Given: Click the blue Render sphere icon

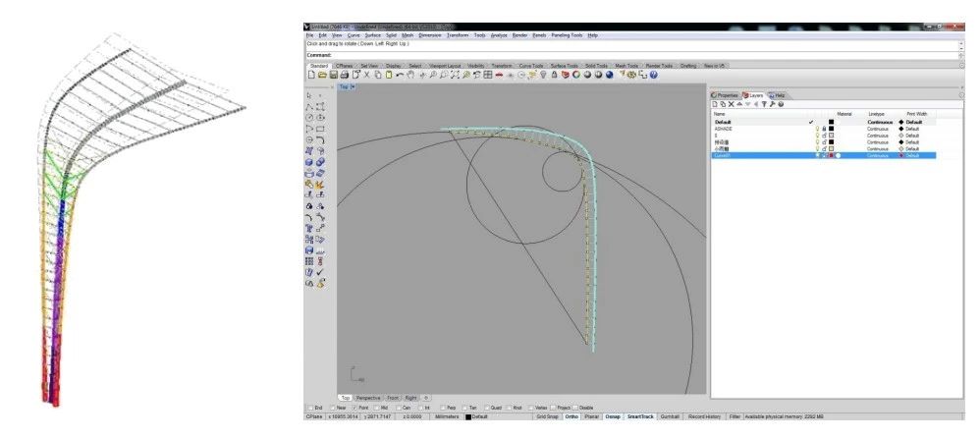Looking at the screenshot, I should pyautogui.click(x=609, y=75).
